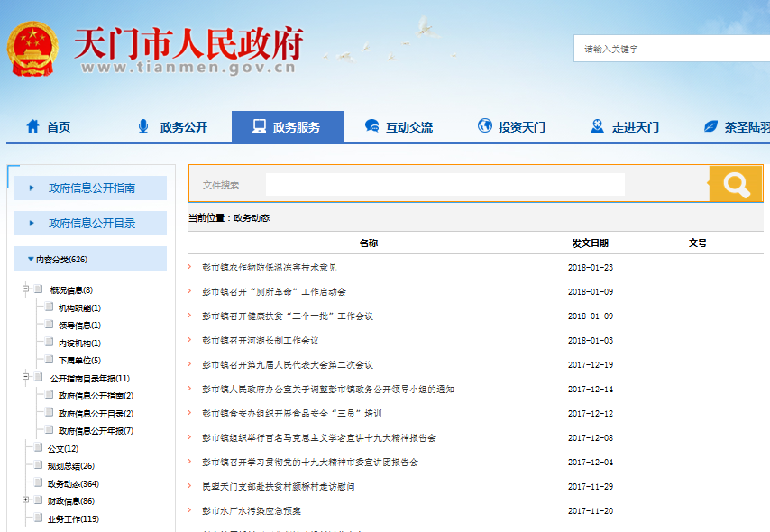The image size is (770, 532).
Task: Collapse the 公开指南目录年报(11) tree node
Action: (x=25, y=379)
